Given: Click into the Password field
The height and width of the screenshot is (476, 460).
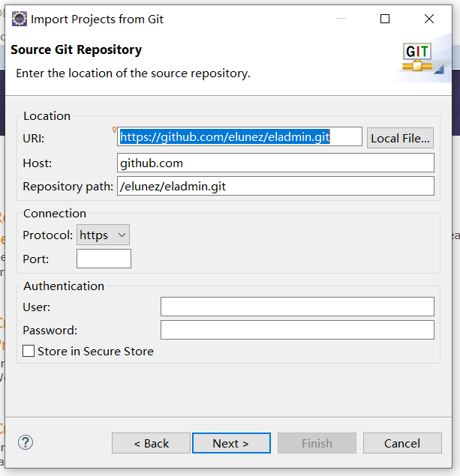Looking at the screenshot, I should [297, 330].
